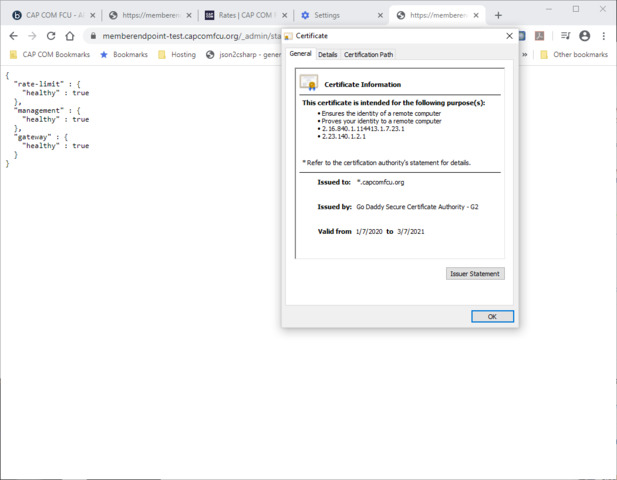
Task: Go back using the browser back arrow
Action: [x=13, y=36]
